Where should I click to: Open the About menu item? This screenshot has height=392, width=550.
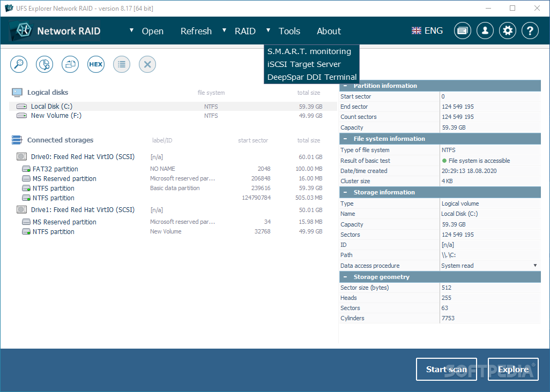pos(329,31)
